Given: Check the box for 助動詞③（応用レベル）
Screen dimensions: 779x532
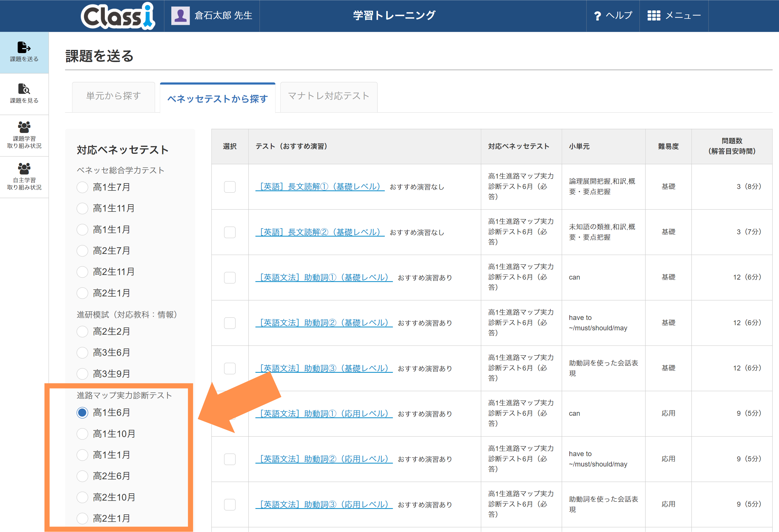Looking at the screenshot, I should point(230,505).
